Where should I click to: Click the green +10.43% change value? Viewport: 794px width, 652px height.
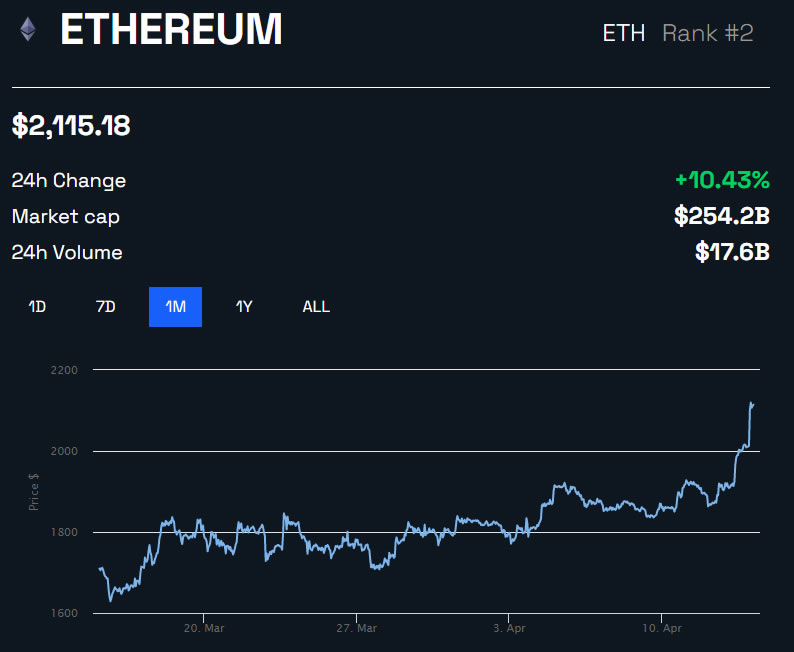click(x=722, y=180)
